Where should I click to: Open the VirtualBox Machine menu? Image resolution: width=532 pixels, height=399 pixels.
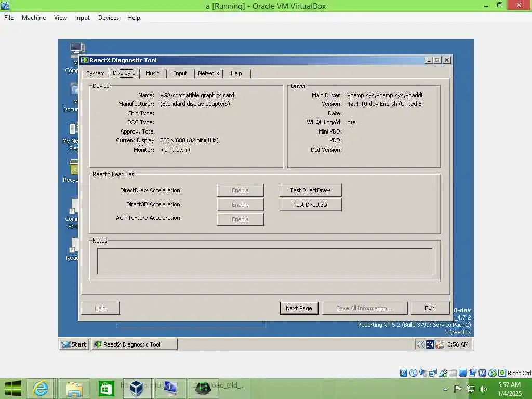point(34,18)
